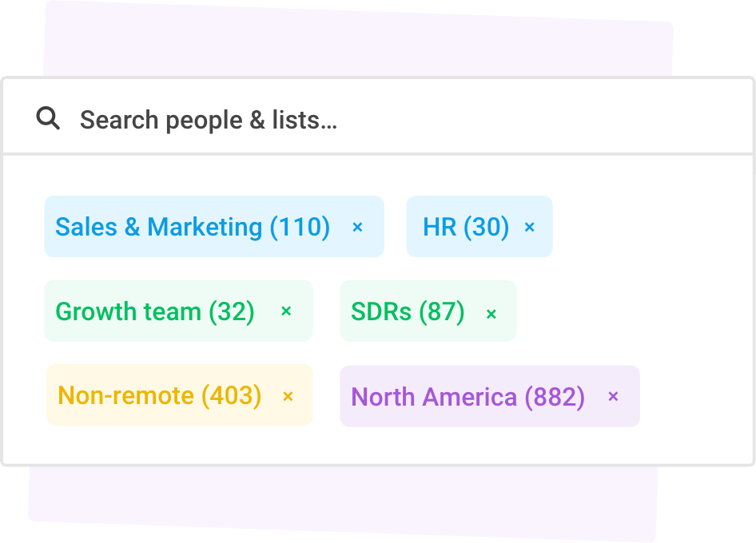Remove the Sales & Marketing tag

357,227
